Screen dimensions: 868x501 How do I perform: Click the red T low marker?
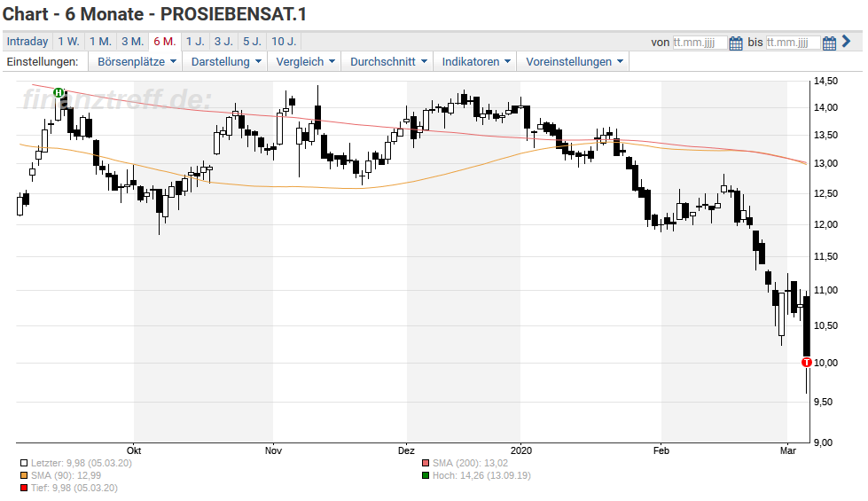point(807,362)
